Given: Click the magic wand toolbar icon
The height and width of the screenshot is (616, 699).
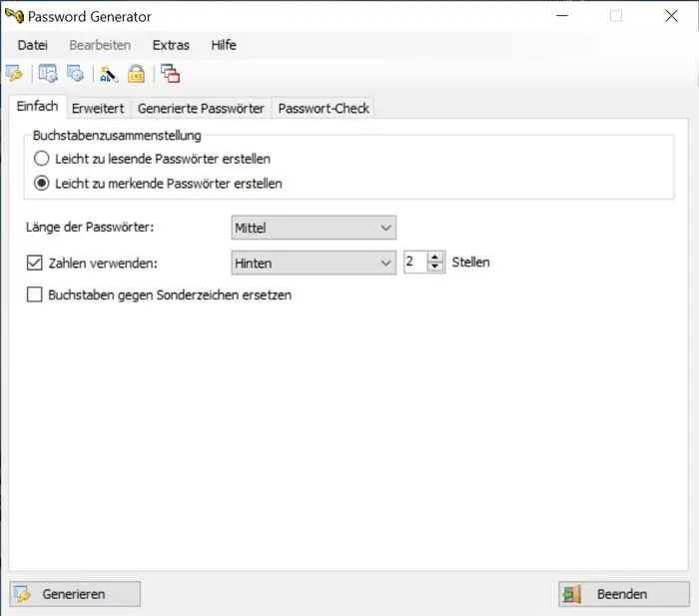Looking at the screenshot, I should click(x=109, y=74).
